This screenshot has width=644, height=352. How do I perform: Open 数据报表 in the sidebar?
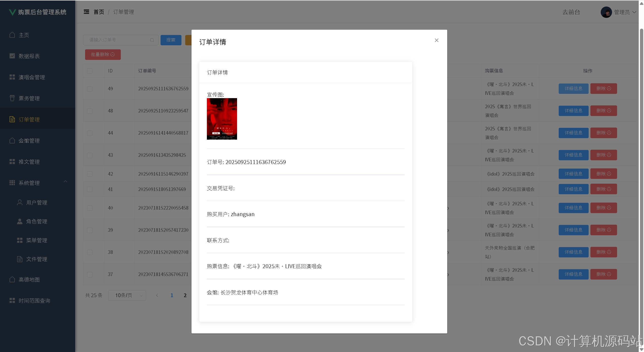[38, 56]
